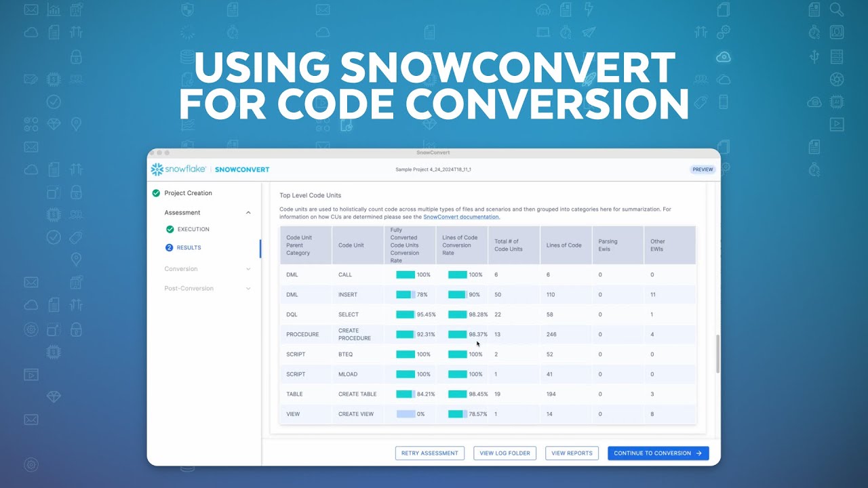This screenshot has height=488, width=868.
Task: Click the step 2 badge beside RESULTS
Action: (x=170, y=247)
